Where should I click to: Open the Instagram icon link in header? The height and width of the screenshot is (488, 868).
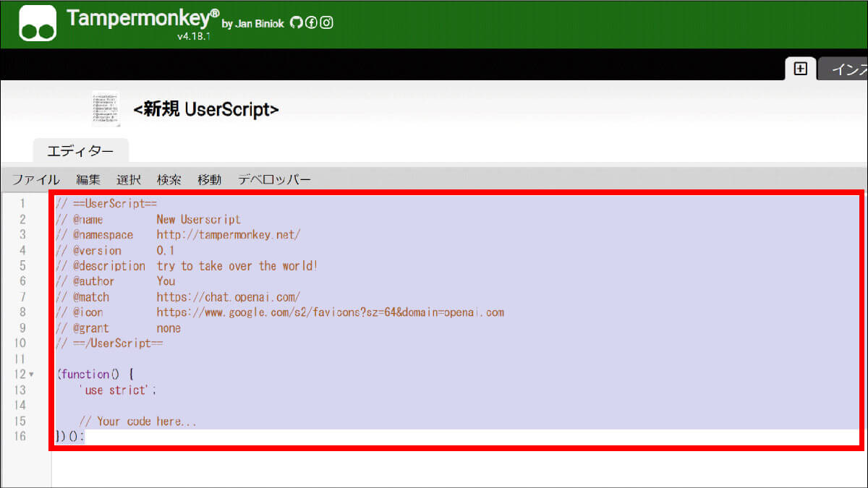(x=327, y=23)
